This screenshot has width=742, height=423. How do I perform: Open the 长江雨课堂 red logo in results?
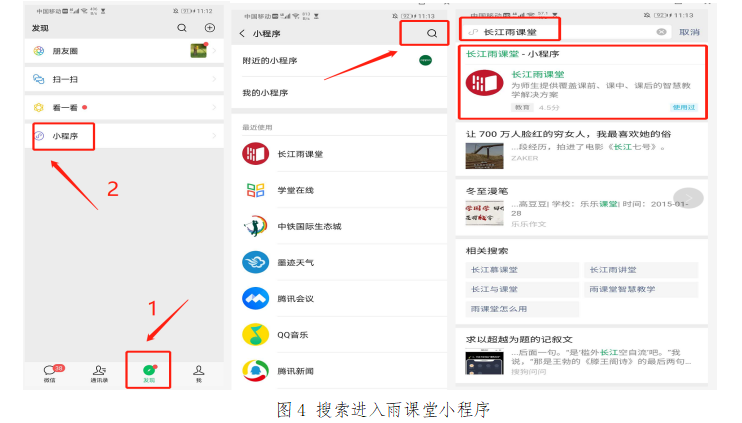click(x=485, y=83)
